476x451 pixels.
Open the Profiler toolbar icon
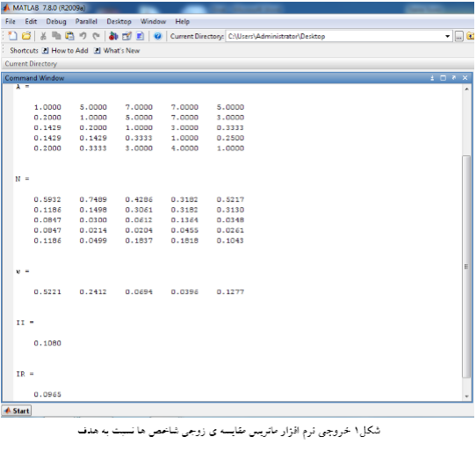pyautogui.click(x=140, y=36)
